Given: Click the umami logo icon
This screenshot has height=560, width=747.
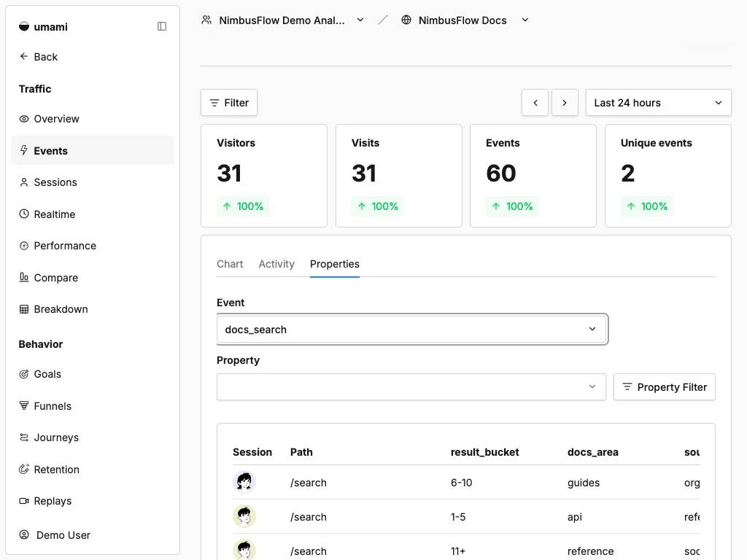Looking at the screenshot, I should (x=24, y=27).
